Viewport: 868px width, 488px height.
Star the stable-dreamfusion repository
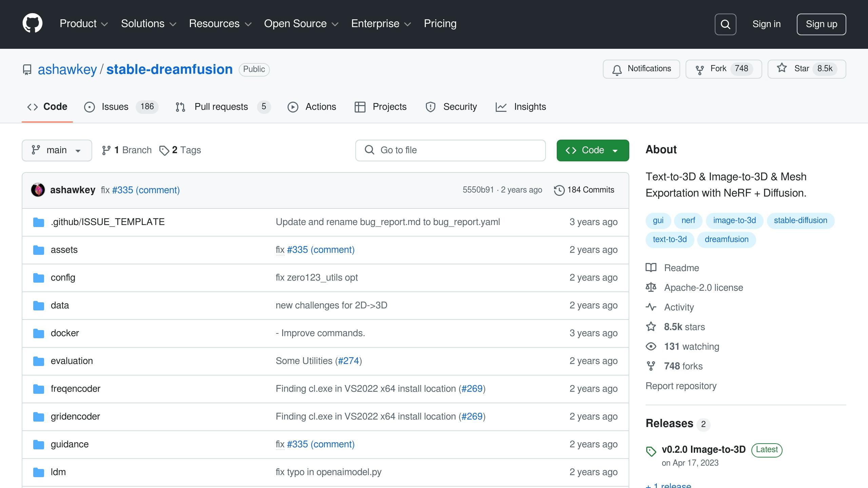807,69
